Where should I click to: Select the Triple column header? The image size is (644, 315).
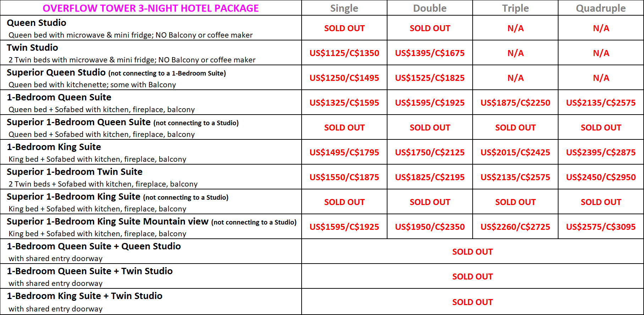(x=515, y=8)
